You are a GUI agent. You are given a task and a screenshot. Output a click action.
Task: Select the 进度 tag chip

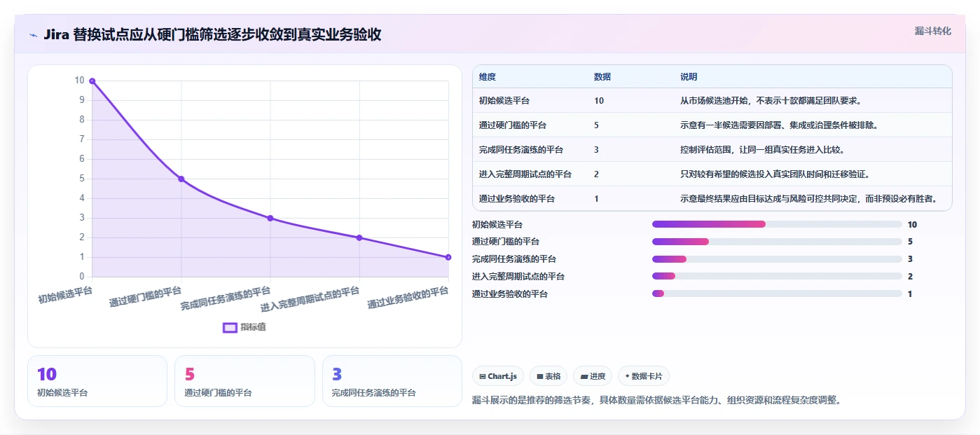tap(593, 376)
